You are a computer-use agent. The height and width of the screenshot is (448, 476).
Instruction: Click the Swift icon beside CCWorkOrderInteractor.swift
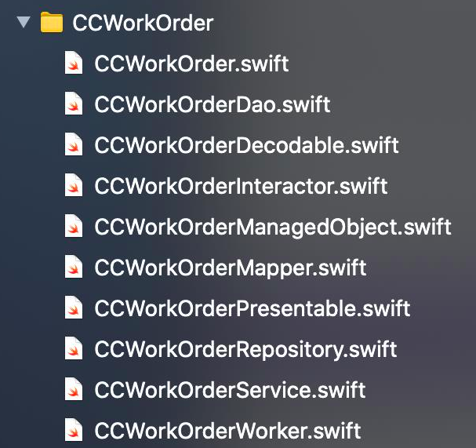(73, 186)
